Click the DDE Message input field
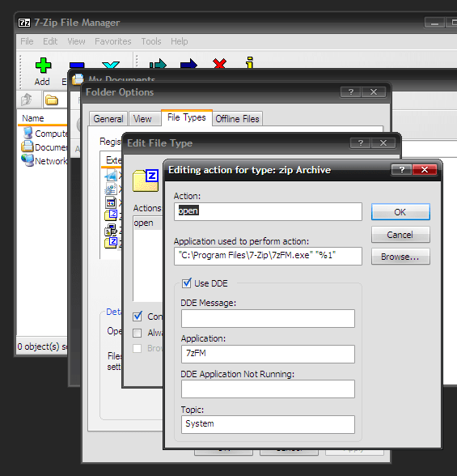The width and height of the screenshot is (457, 476). pyautogui.click(x=268, y=318)
